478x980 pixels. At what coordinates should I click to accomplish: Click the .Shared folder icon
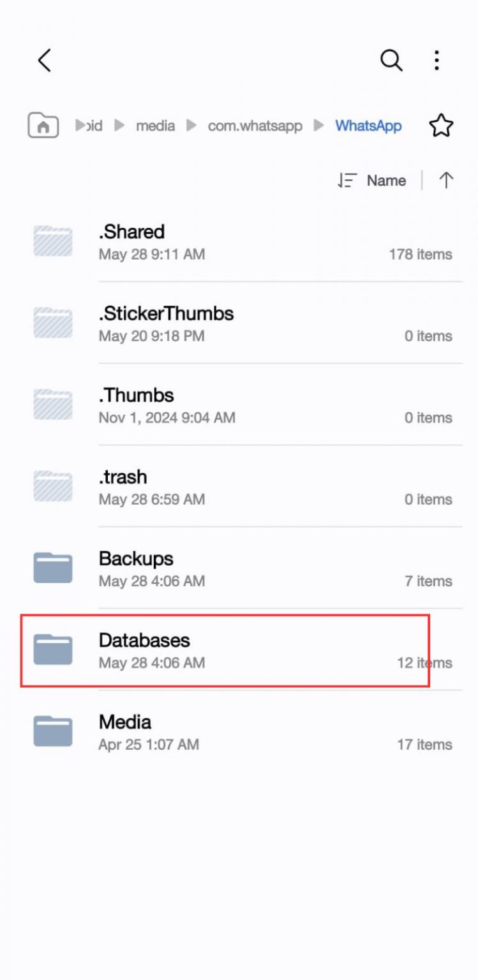tap(52, 241)
